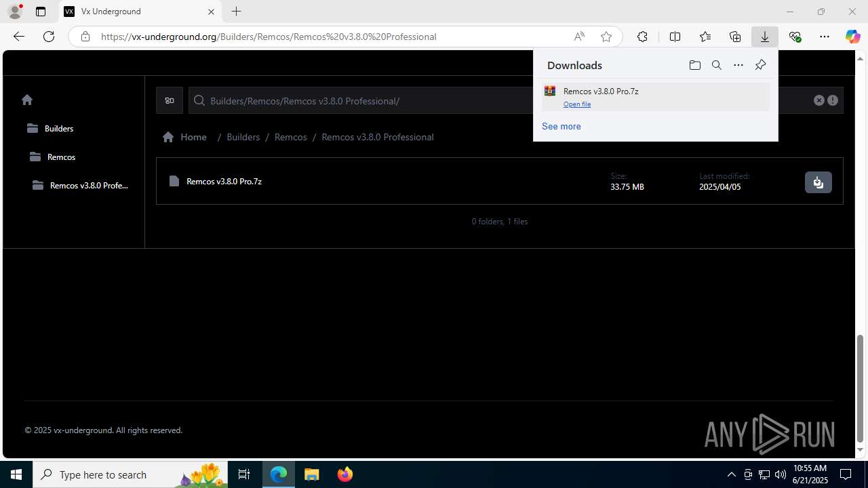Select Remcos v3.8.0 Pro.7z download entry
The image size is (868, 488).
pyautogui.click(x=655, y=97)
